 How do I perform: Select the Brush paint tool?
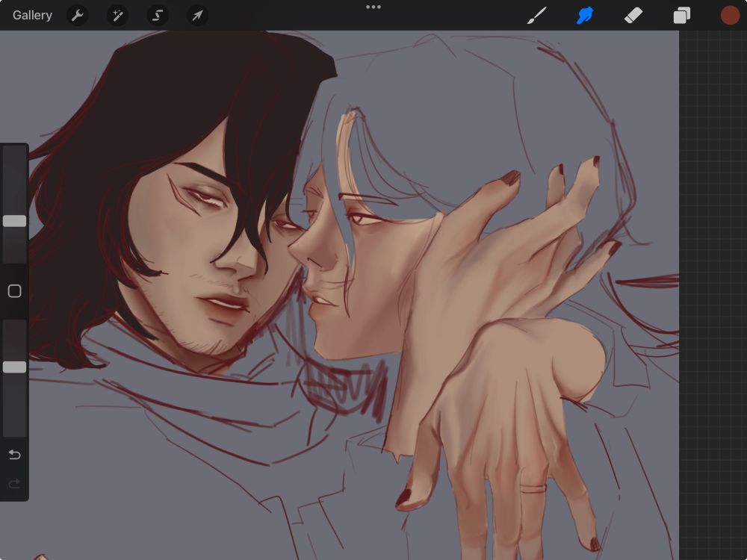[537, 15]
